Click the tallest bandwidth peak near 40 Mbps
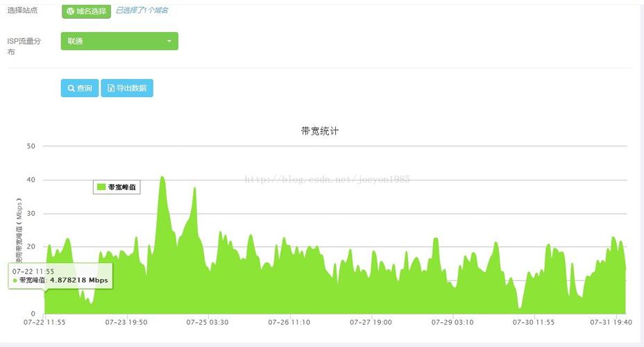The width and height of the screenshot is (644, 347). (162, 178)
